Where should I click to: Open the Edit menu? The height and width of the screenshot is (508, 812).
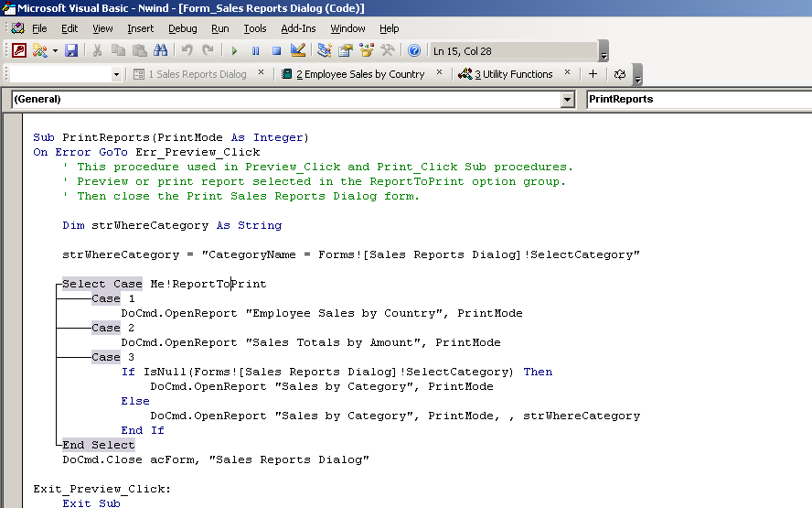[x=69, y=28]
